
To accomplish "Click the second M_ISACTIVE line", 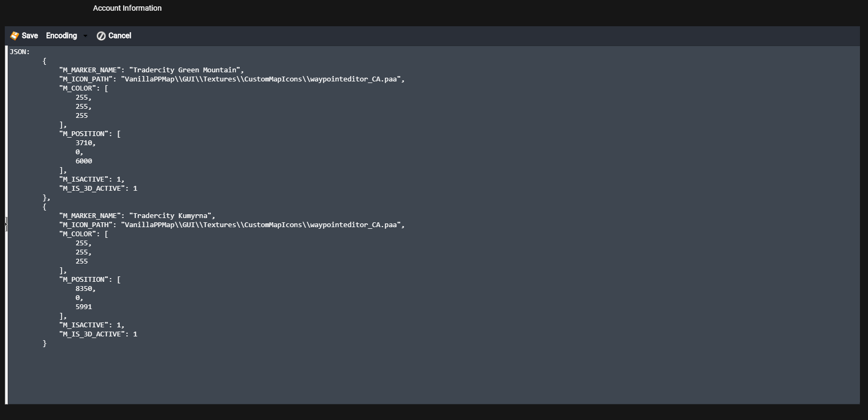I will click(92, 325).
